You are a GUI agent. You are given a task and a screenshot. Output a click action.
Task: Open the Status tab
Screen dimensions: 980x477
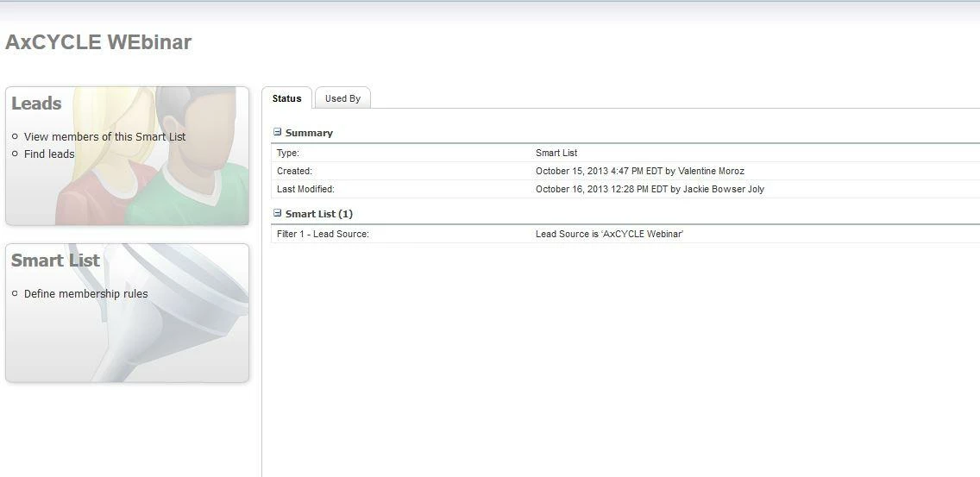pos(287,98)
